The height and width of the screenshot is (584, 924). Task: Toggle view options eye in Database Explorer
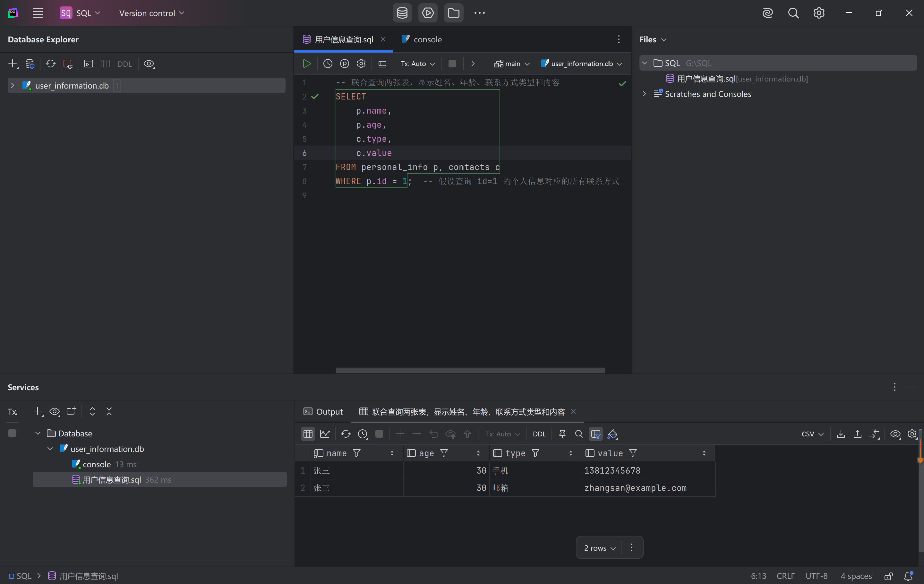(x=149, y=64)
